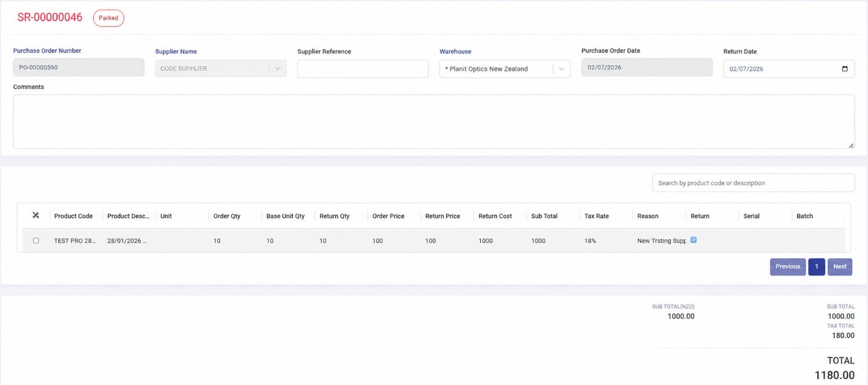This screenshot has height=385, width=868.
Task: Click the product code search box
Action: point(753,183)
